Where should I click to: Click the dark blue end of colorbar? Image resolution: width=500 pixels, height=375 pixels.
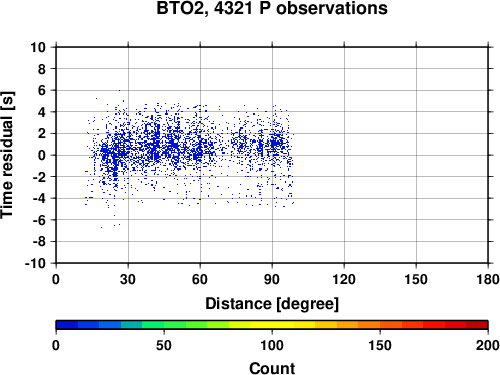pos(67,325)
